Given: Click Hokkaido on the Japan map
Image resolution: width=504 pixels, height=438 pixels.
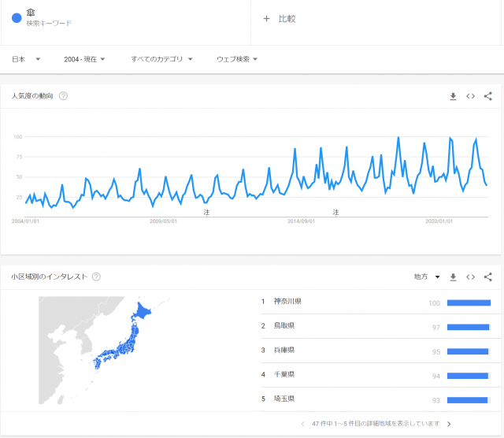Looking at the screenshot, I should pos(143,312).
